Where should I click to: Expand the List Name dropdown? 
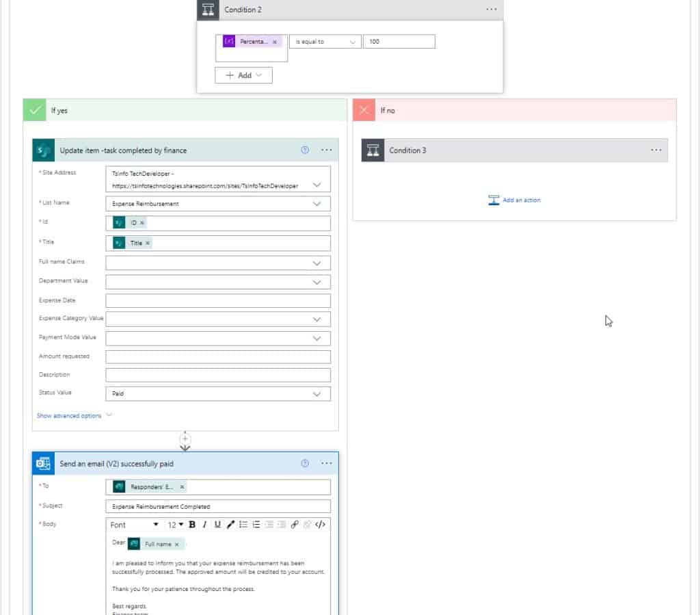coord(317,204)
